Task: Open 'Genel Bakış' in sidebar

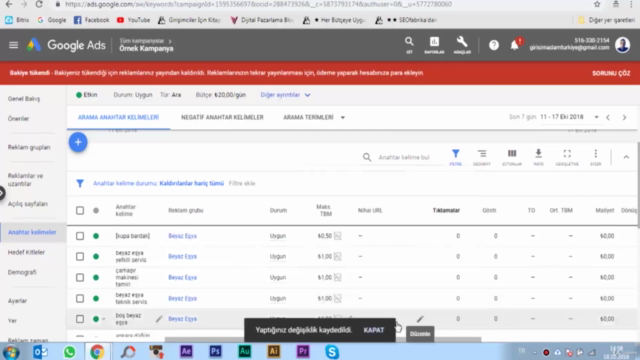Action: click(24, 99)
